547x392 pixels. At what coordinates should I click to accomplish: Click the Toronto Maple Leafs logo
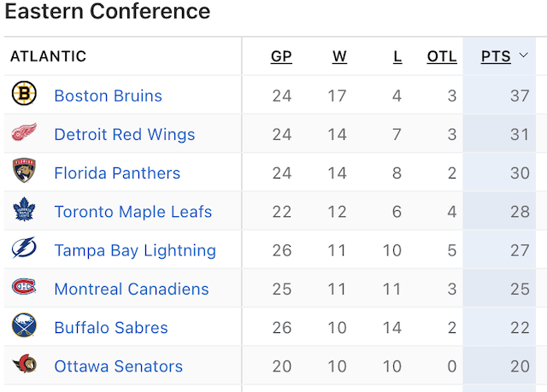coord(24,209)
